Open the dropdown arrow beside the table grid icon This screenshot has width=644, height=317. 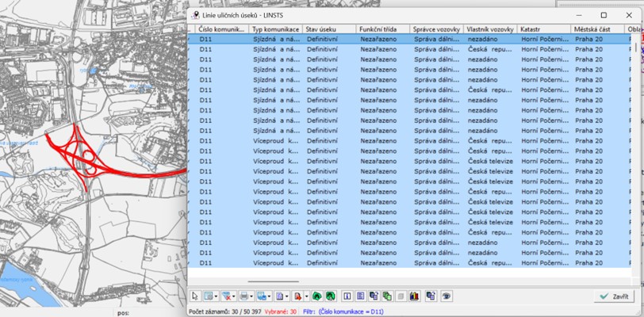217,296
